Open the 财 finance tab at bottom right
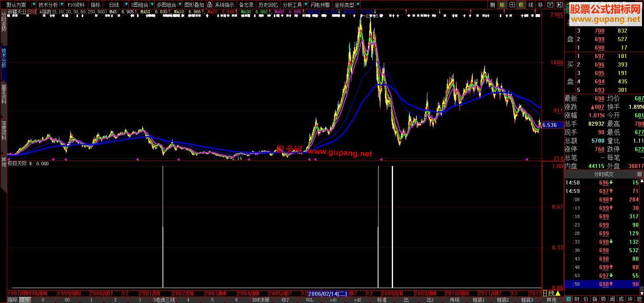Viewport: 644px width, 303px height. point(577,299)
